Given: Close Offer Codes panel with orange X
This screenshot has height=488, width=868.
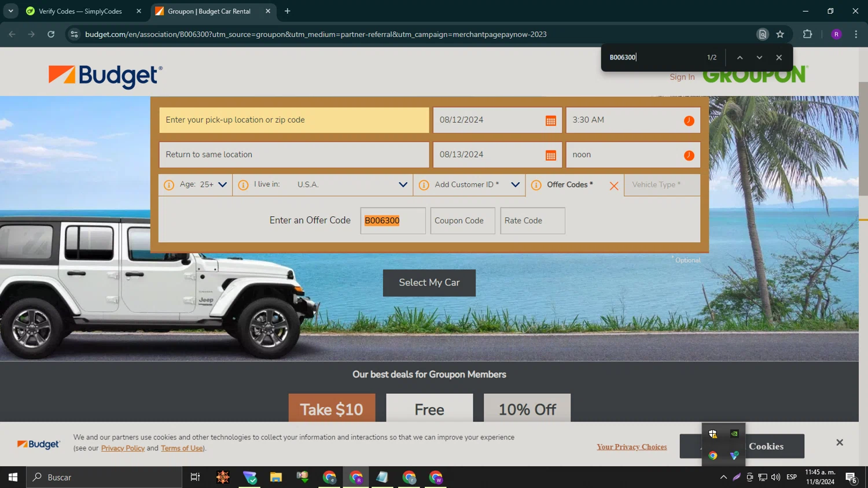Looking at the screenshot, I should coord(614,186).
